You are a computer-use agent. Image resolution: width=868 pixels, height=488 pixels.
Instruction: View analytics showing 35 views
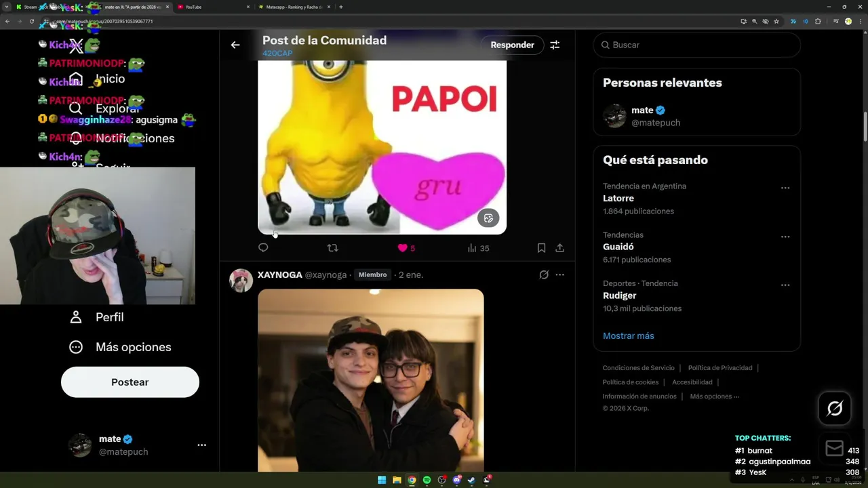[x=478, y=248]
